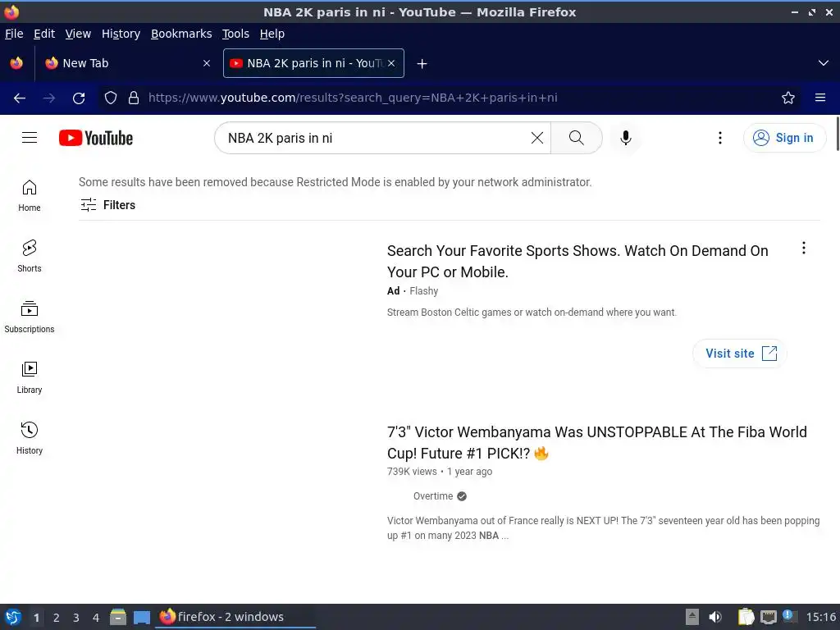Expand the list all tabs dropdown arrow

point(824,63)
